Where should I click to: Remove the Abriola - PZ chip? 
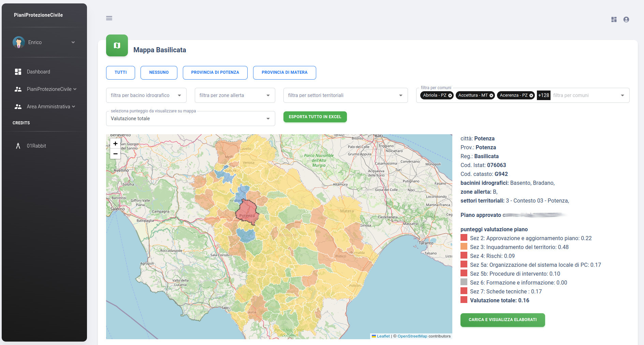pyautogui.click(x=450, y=96)
